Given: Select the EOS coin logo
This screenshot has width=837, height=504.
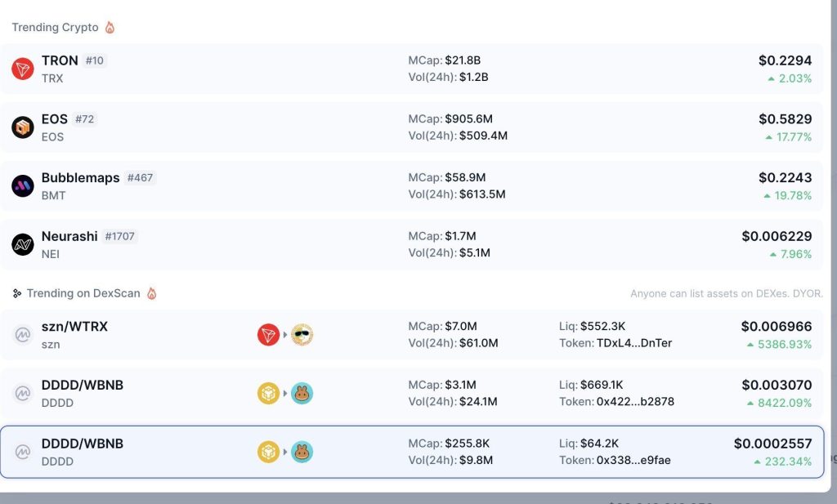Looking at the screenshot, I should [23, 127].
